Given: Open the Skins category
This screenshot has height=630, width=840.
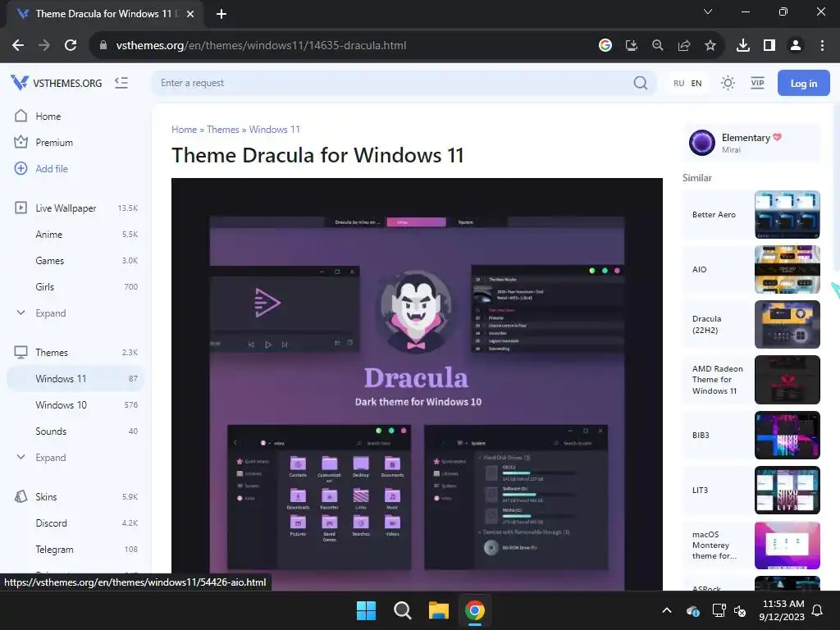Looking at the screenshot, I should coord(46,496).
